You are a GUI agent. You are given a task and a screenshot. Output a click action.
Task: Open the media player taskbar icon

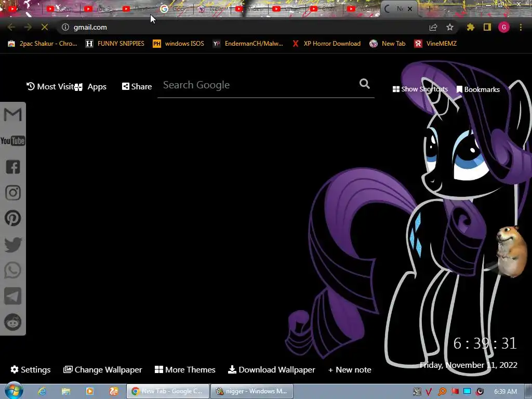pos(89,391)
